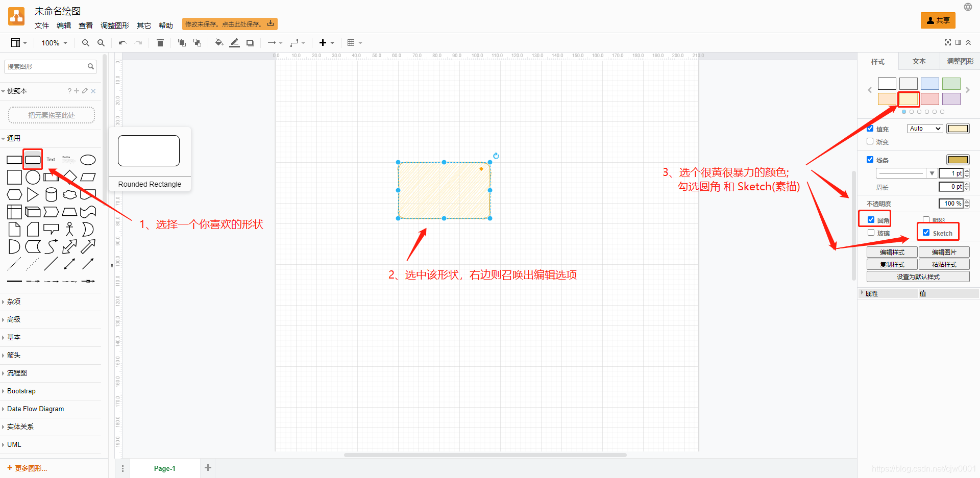The height and width of the screenshot is (478, 980).
Task: Pick the Text shape from General palette
Action: click(x=51, y=160)
